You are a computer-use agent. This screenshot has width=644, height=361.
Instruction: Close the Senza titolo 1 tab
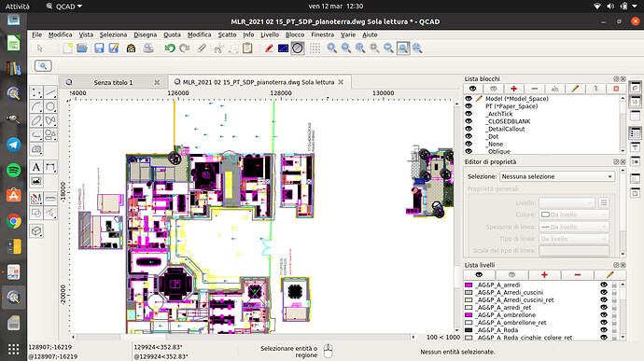[157, 82]
